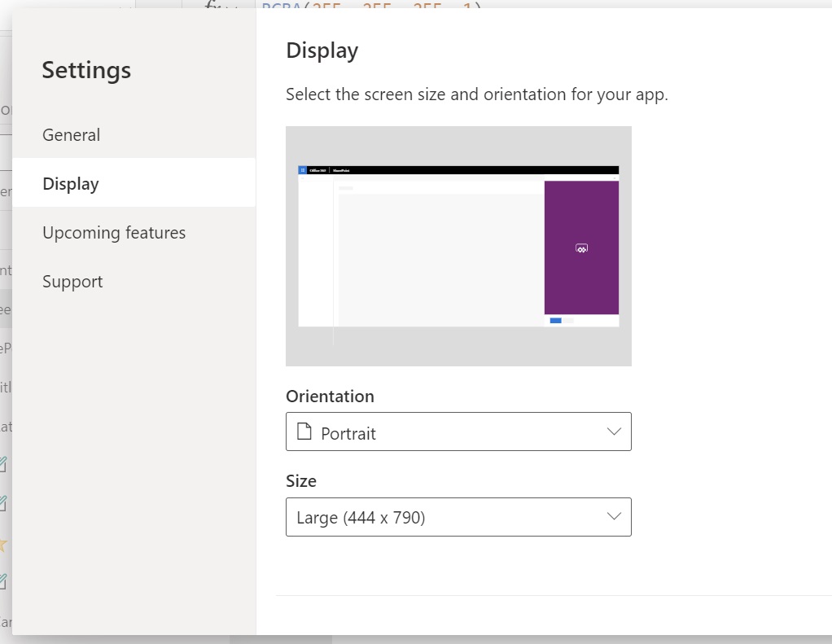Expand size options showing Large (444 x 790)

[x=458, y=516]
